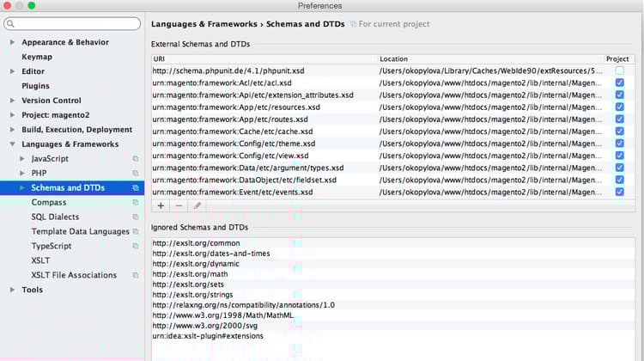Toggle Project checkbox for events.xsd row
644x361 pixels.
(620, 192)
